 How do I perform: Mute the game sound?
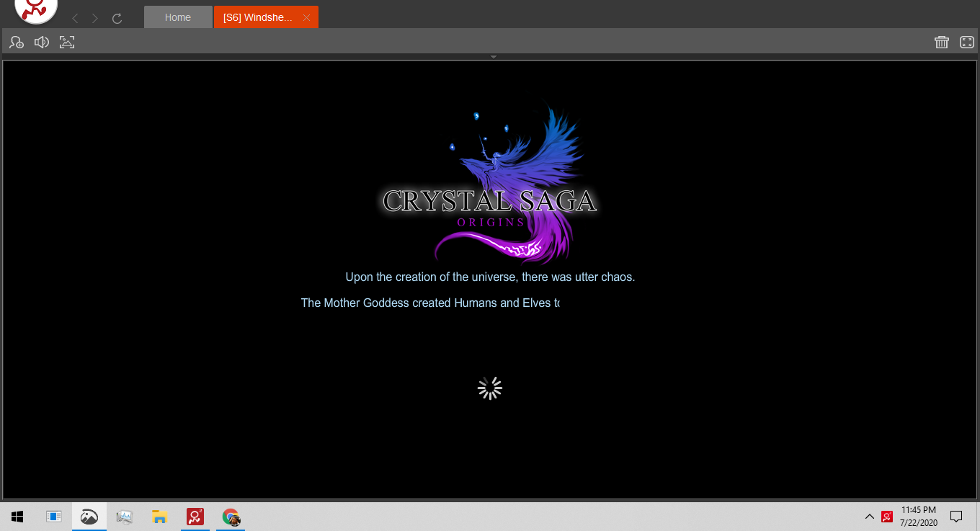(42, 43)
